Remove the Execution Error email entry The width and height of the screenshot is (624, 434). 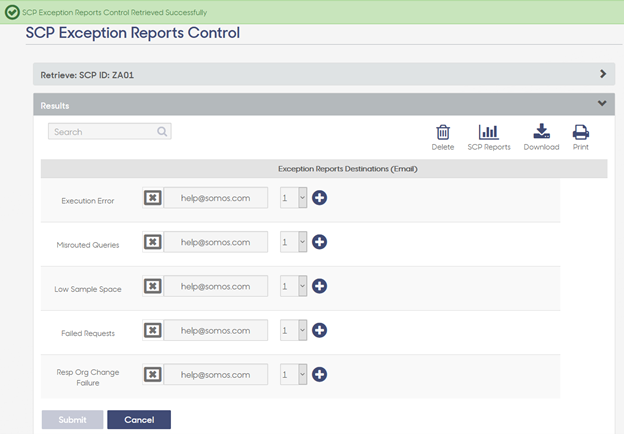(152, 198)
